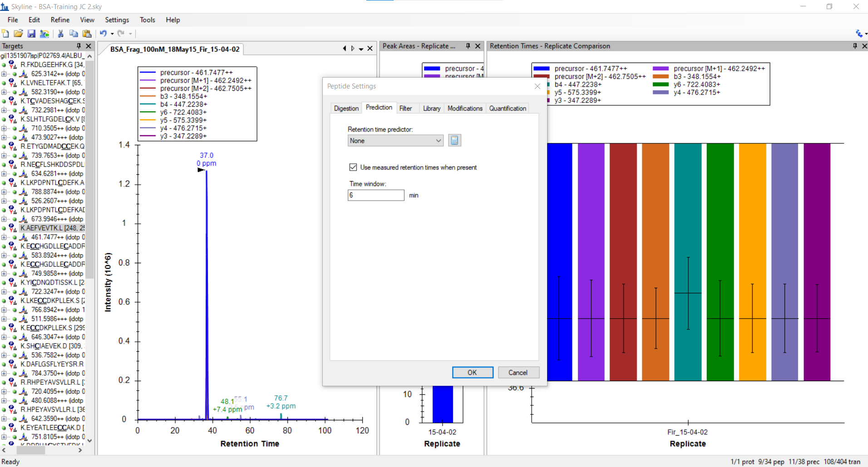
Task: Uncheck Use measured retention times when present
Action: click(353, 167)
